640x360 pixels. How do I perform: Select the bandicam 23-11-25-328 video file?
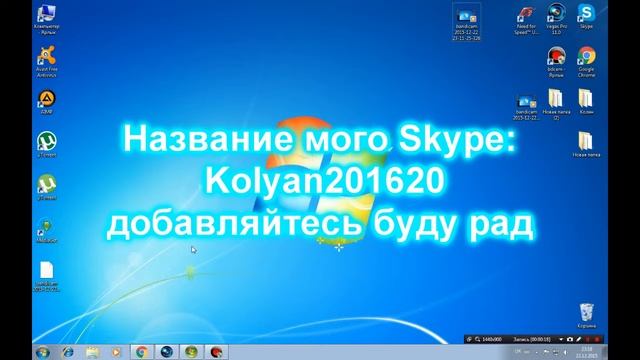coord(466,22)
